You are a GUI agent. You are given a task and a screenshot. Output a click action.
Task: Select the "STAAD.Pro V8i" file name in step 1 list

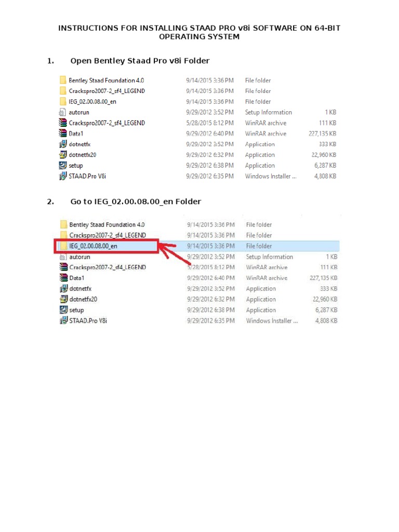click(87, 176)
